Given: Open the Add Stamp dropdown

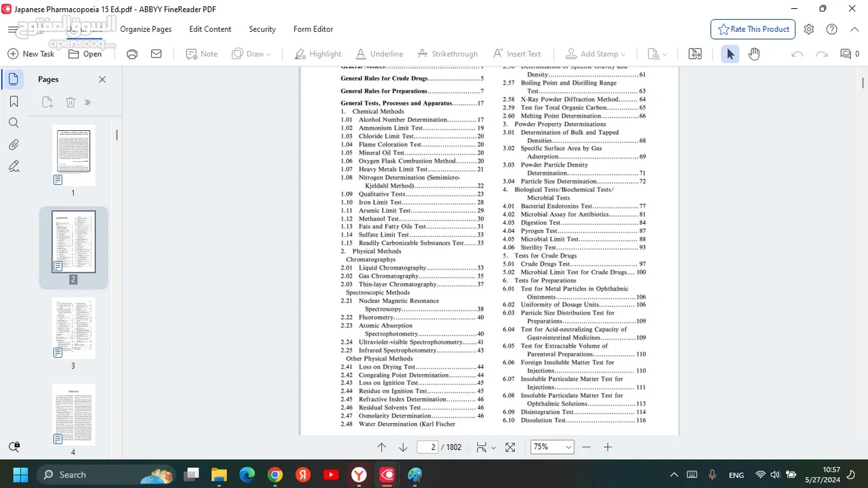Looking at the screenshot, I should (x=596, y=54).
